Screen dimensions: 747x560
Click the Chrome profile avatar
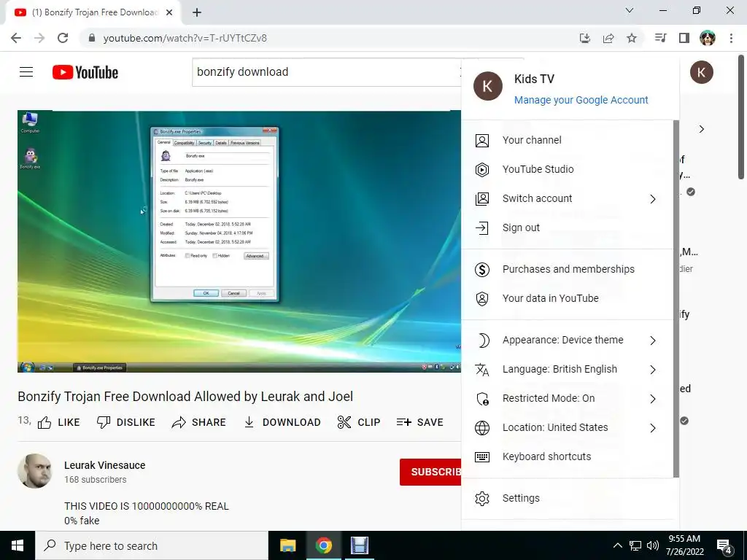[708, 38]
